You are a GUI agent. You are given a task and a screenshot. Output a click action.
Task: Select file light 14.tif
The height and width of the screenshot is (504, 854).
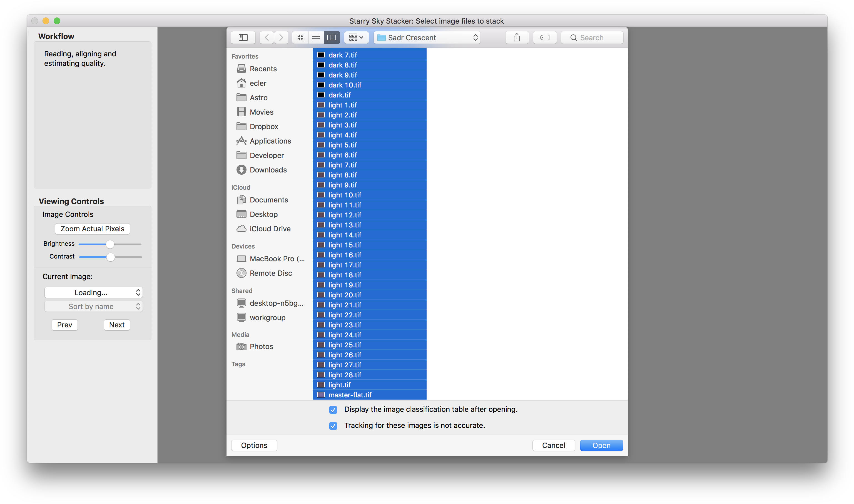click(x=370, y=235)
